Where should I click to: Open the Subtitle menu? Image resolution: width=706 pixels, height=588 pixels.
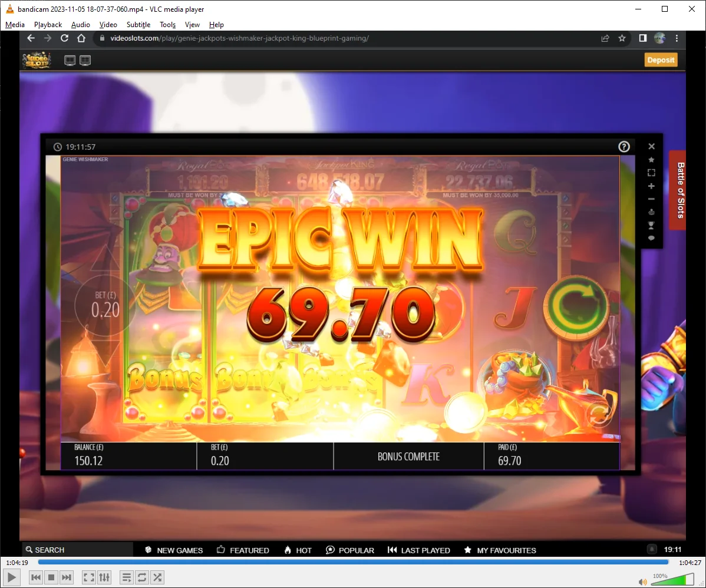[x=138, y=25]
